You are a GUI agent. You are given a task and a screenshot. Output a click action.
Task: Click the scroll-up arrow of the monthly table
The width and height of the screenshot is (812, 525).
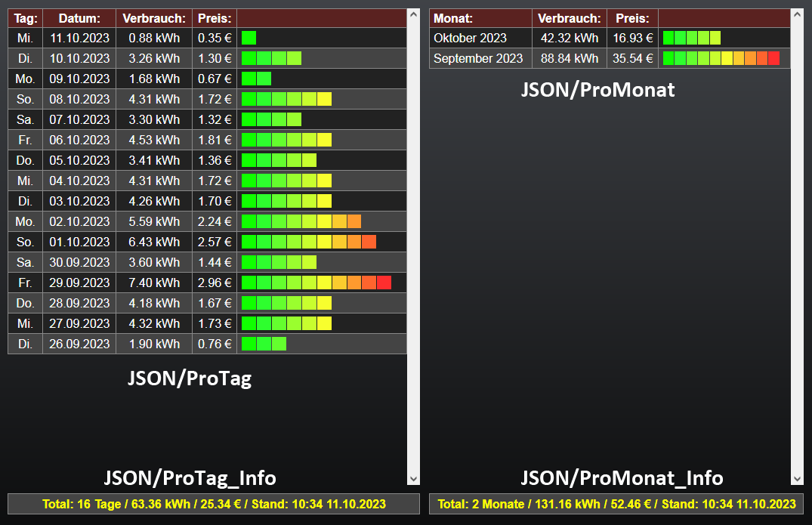(797, 14)
